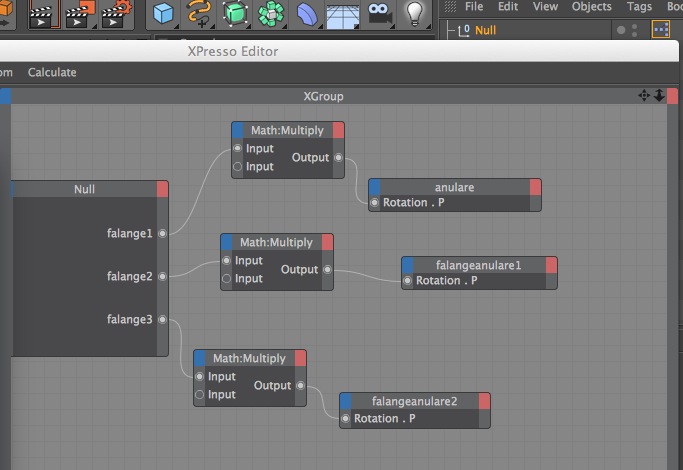Screen dimensions: 683x470
Task: Open falangeanulare2 blue inputs menu
Action: 345,401
